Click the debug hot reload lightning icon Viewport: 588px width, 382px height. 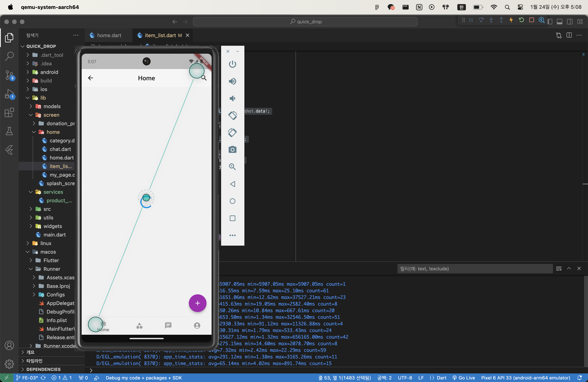click(x=511, y=20)
